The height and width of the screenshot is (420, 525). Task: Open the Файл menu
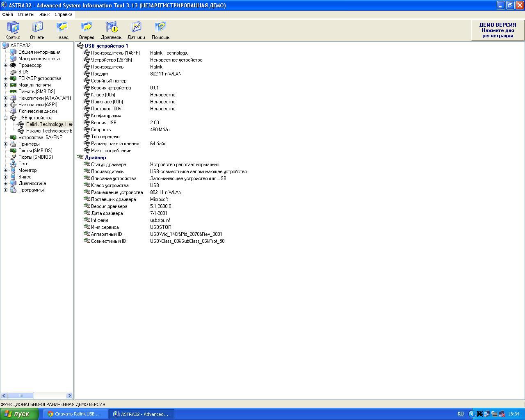pyautogui.click(x=7, y=14)
